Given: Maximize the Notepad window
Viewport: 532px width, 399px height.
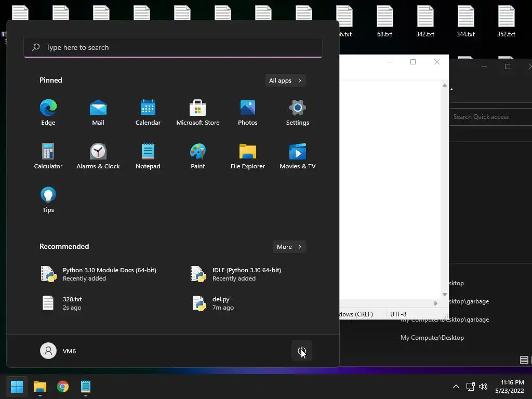Looking at the screenshot, I should (x=413, y=62).
